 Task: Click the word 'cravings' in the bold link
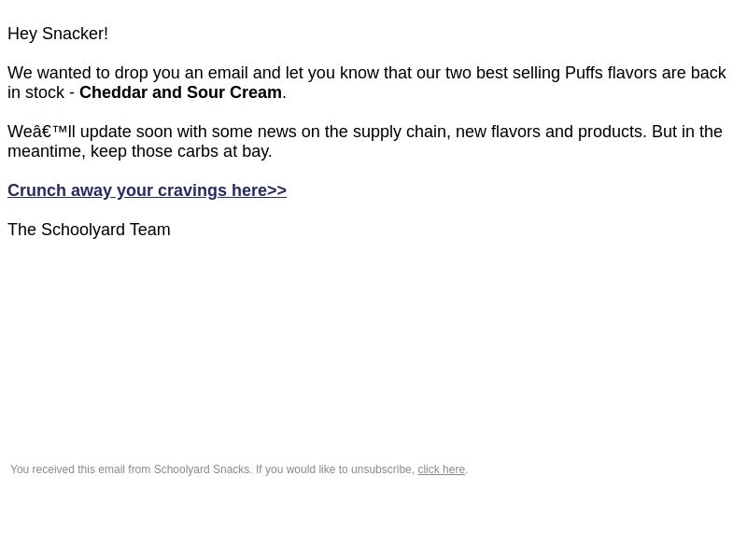coord(192,190)
